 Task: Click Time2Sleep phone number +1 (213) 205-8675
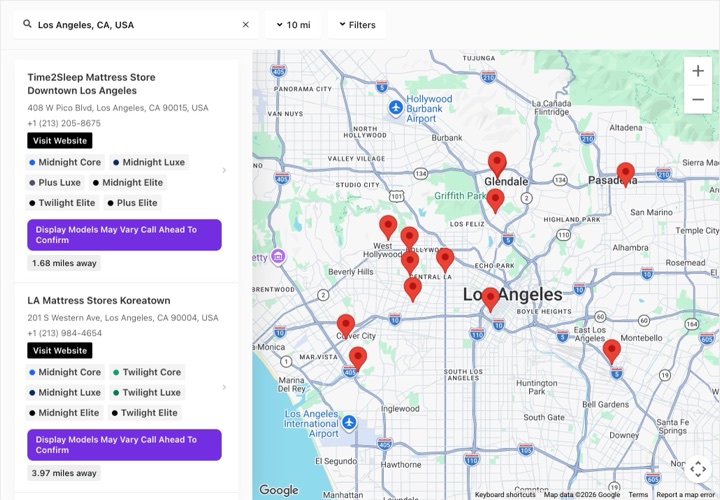(x=64, y=123)
